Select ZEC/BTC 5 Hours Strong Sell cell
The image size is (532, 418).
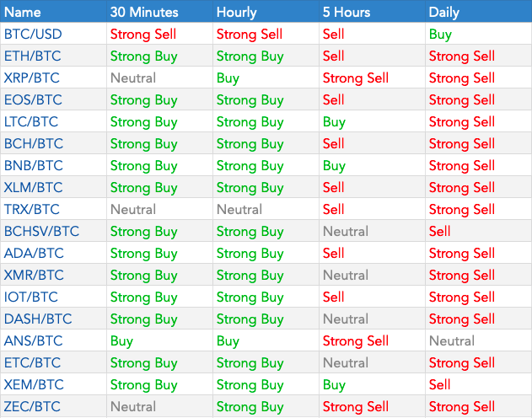pyautogui.click(x=356, y=407)
